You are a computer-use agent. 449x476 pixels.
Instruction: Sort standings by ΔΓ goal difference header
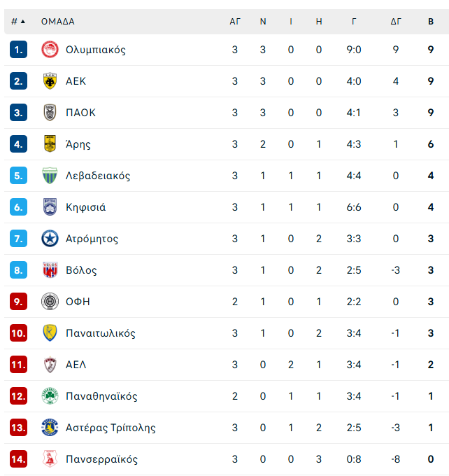tap(396, 21)
